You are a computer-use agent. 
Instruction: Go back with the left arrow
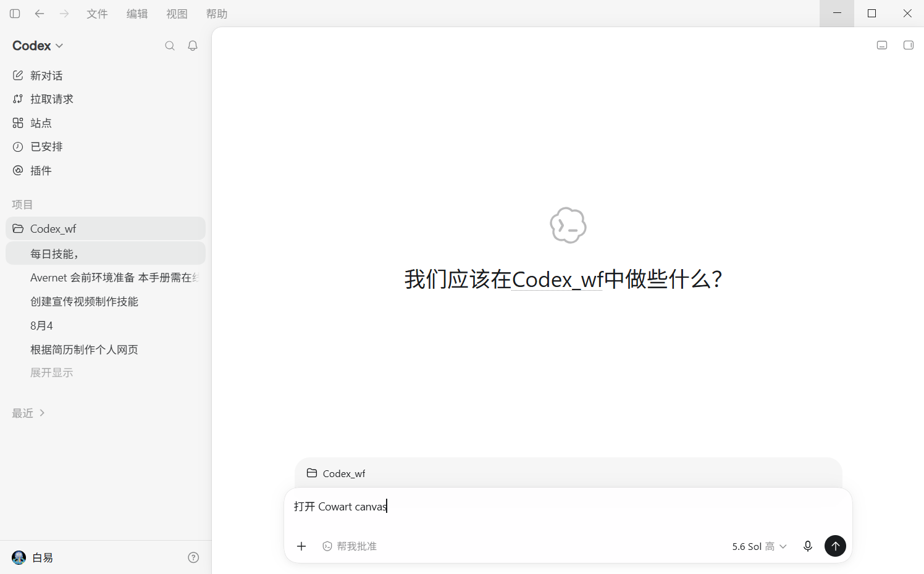pos(40,14)
